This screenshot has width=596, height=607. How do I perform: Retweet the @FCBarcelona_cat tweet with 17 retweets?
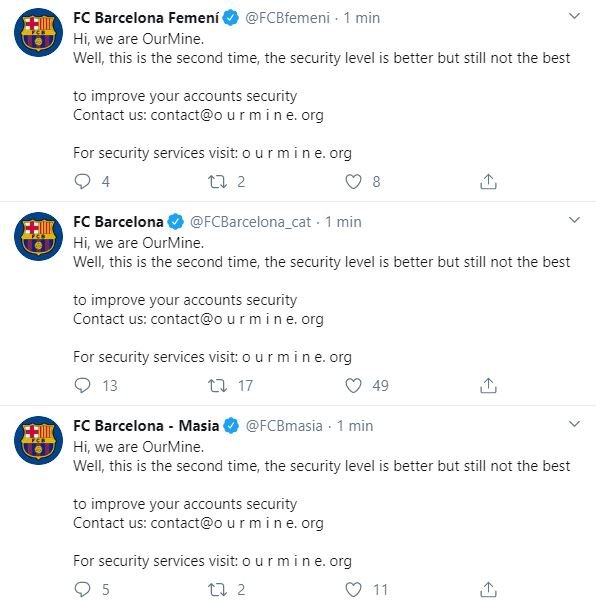coord(218,385)
